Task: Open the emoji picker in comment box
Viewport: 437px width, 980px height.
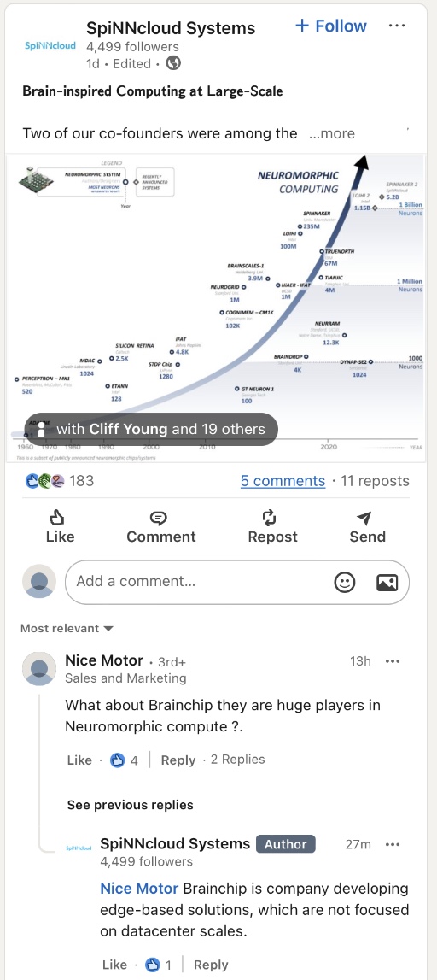Action: [x=345, y=582]
